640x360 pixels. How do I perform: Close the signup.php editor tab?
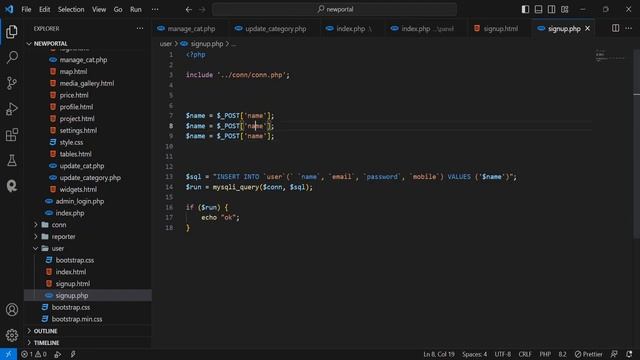click(x=587, y=29)
